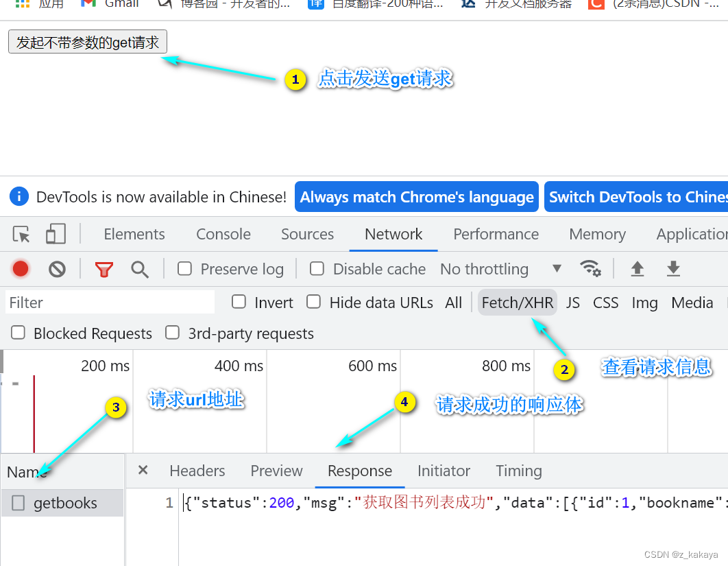This screenshot has width=728, height=566.
Task: Click Switch DevTools to Chinese button
Action: point(636,197)
